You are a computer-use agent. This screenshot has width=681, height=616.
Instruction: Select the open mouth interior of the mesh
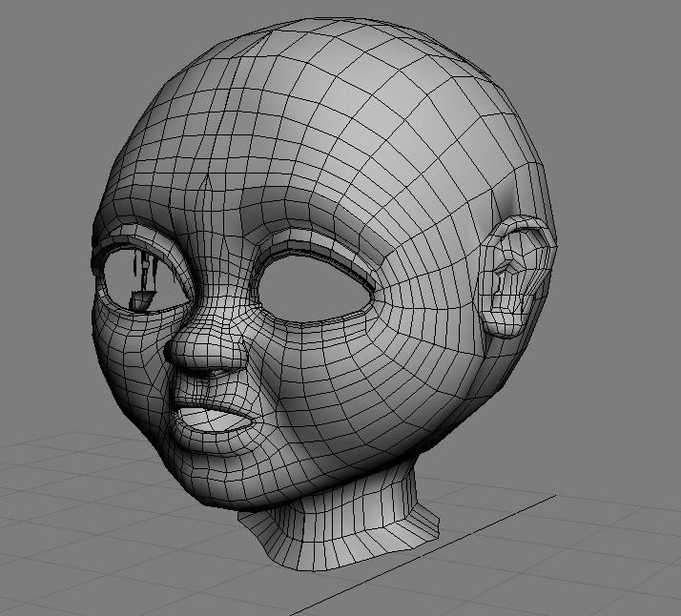216,420
